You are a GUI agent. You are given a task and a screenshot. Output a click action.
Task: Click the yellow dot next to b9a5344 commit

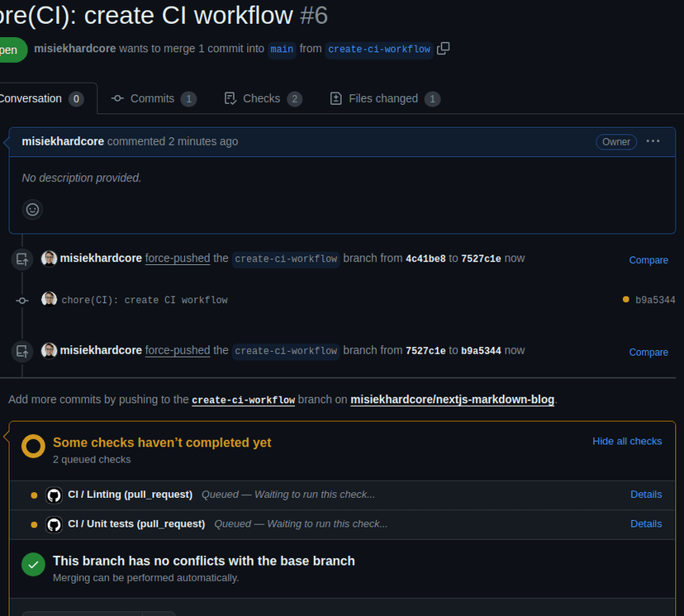click(x=625, y=300)
